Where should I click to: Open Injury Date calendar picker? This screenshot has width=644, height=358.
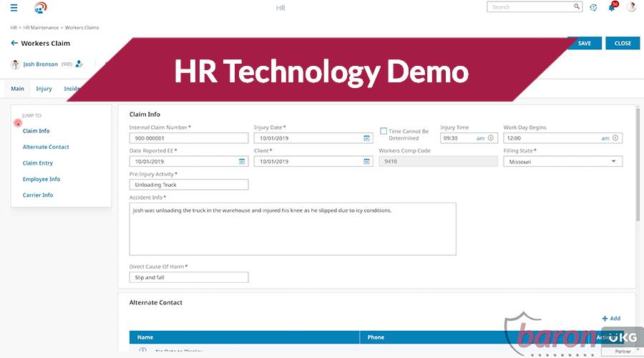[x=366, y=138]
